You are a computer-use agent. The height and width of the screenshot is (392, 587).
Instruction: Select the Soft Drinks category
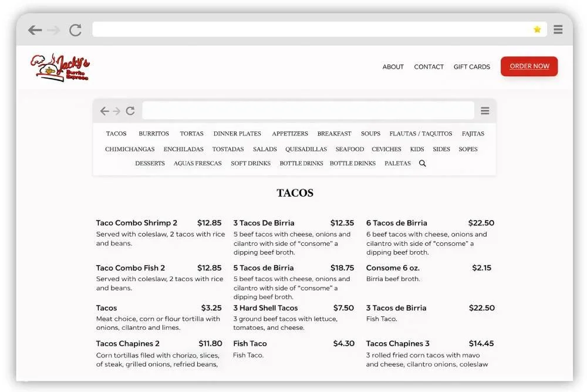coord(251,163)
